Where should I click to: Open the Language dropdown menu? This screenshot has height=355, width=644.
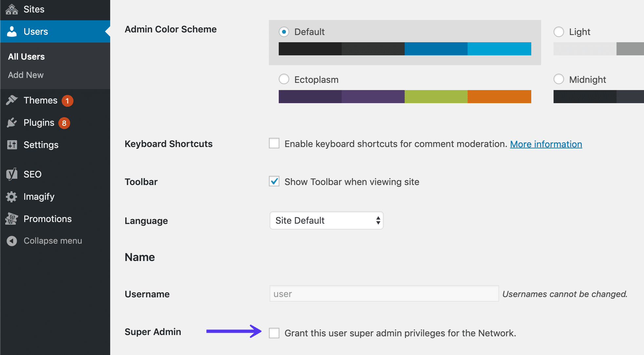point(326,219)
